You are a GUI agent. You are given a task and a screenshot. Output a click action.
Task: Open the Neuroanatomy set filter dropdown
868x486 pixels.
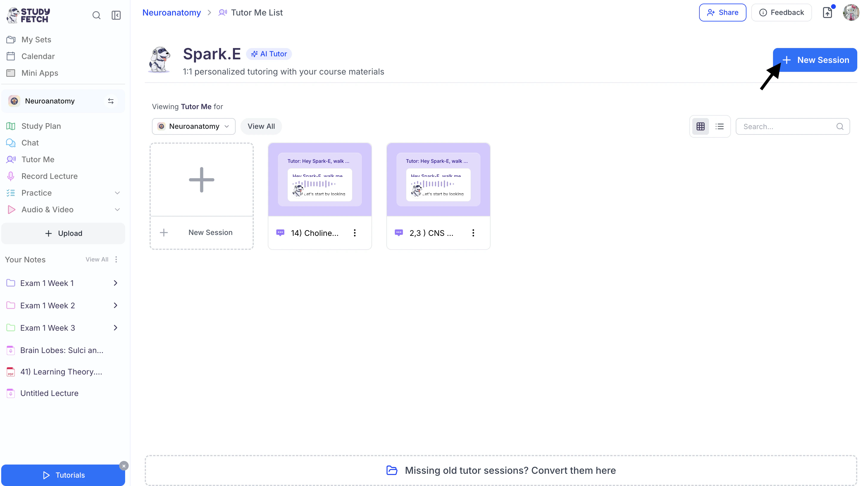point(193,126)
